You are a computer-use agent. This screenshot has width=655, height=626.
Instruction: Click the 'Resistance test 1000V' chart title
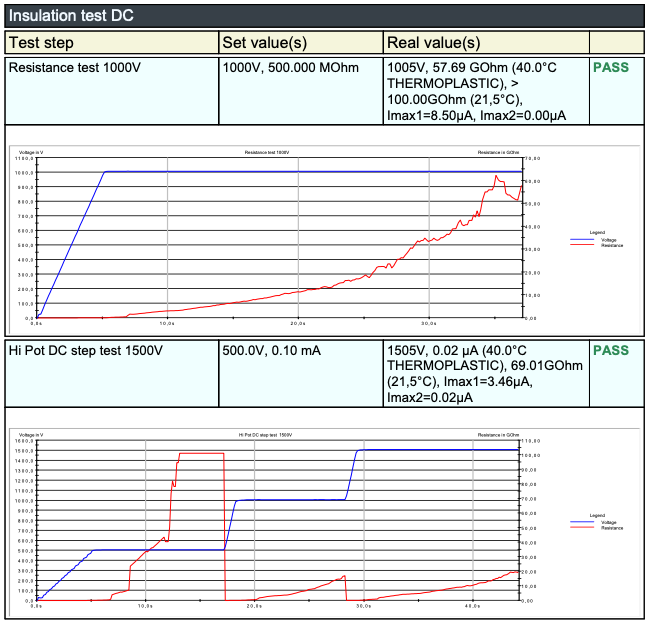point(267,152)
